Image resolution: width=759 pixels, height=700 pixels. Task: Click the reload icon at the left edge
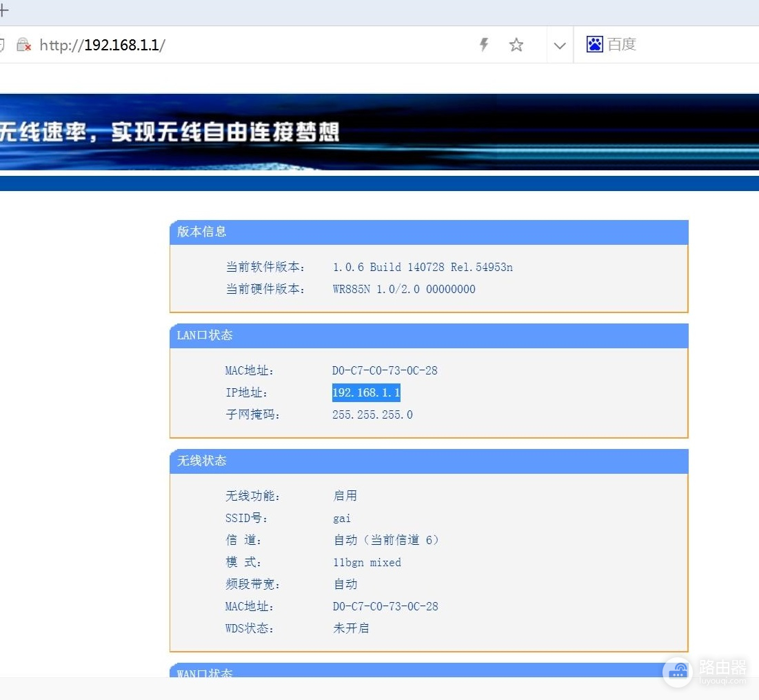[3, 44]
